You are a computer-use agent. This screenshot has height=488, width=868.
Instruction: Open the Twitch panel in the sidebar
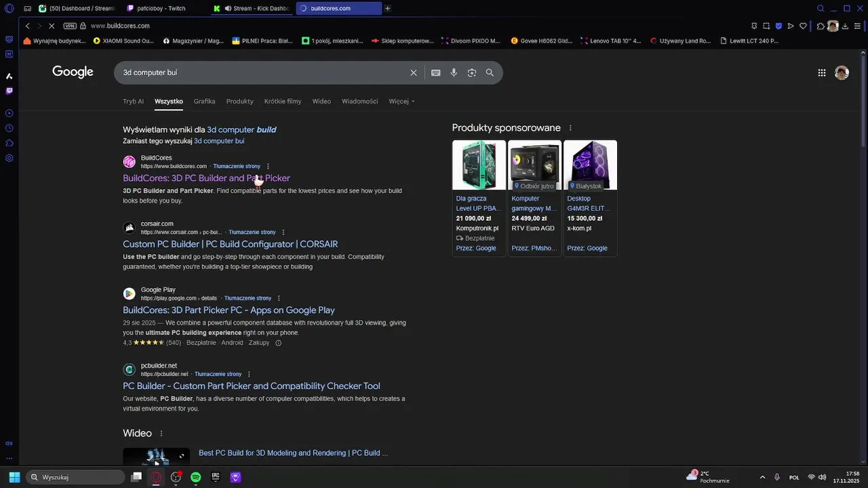tap(9, 90)
